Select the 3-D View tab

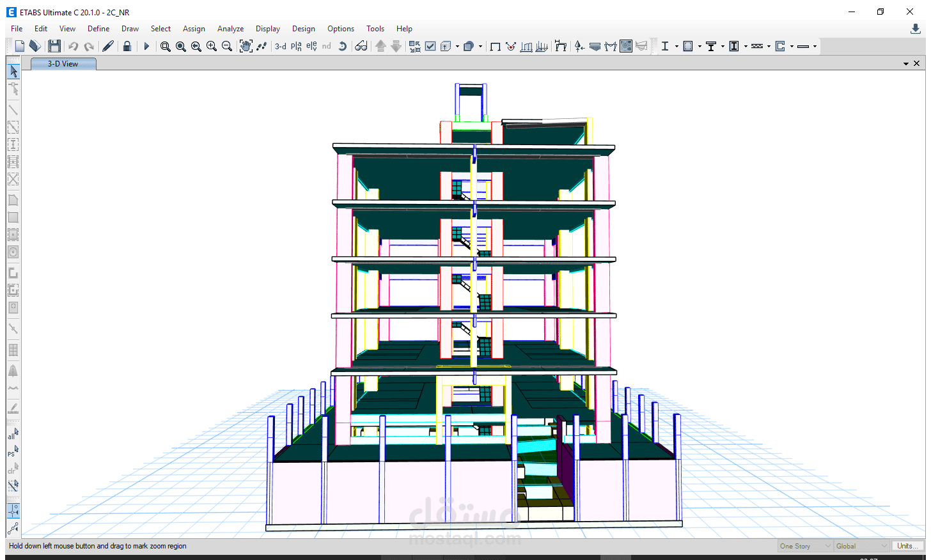click(x=63, y=64)
